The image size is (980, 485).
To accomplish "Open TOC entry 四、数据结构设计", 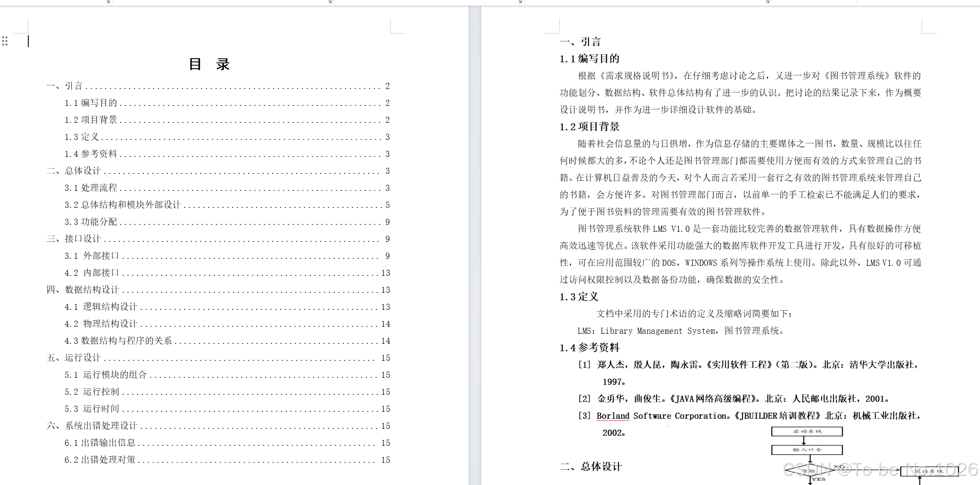I will point(83,290).
